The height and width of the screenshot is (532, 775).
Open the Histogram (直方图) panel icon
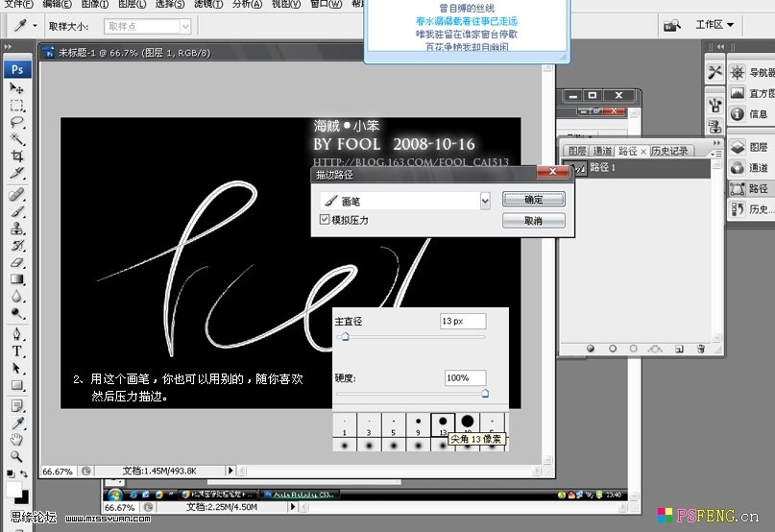tap(738, 93)
